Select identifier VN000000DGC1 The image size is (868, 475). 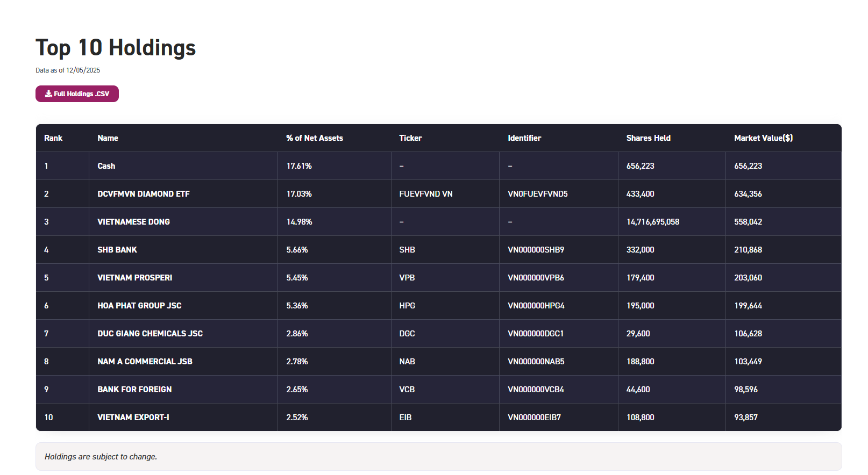[x=535, y=334]
